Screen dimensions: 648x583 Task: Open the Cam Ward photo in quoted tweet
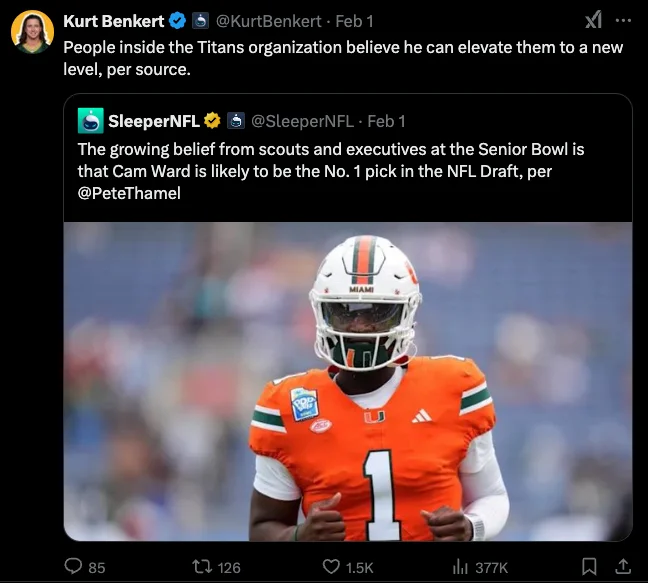tap(348, 380)
